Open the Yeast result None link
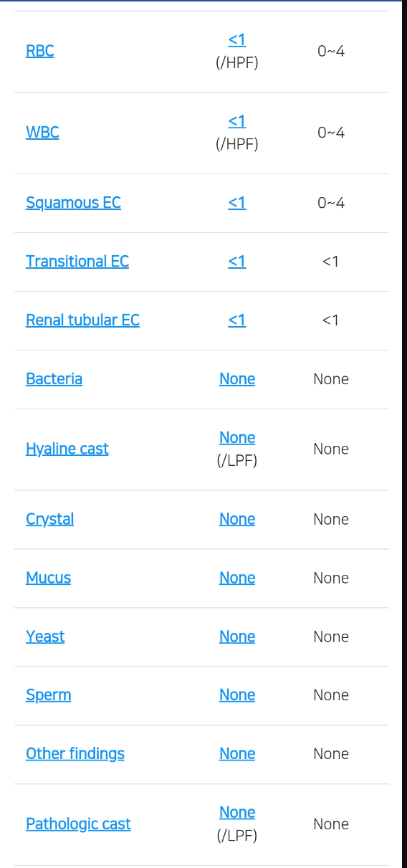 (x=237, y=637)
